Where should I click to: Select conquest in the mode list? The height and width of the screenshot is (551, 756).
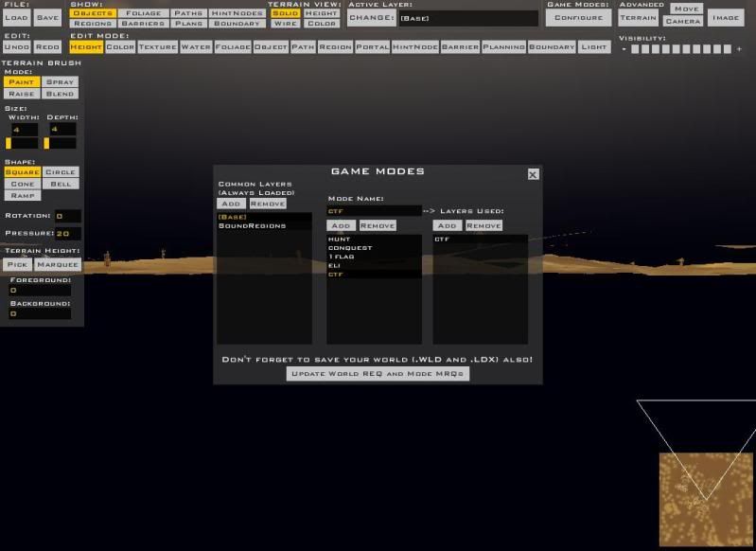(374, 248)
